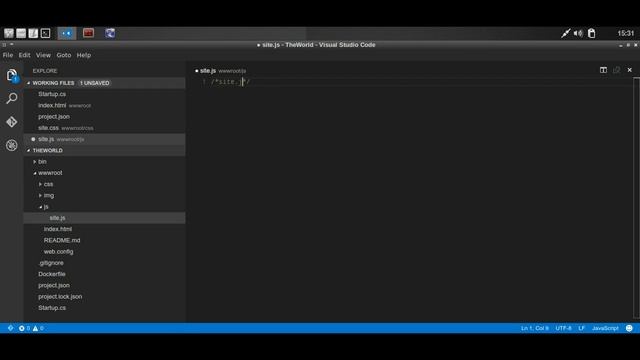The width and height of the screenshot is (640, 360).
Task: Change the UTF-8 encoding in the status bar
Action: [563, 328]
